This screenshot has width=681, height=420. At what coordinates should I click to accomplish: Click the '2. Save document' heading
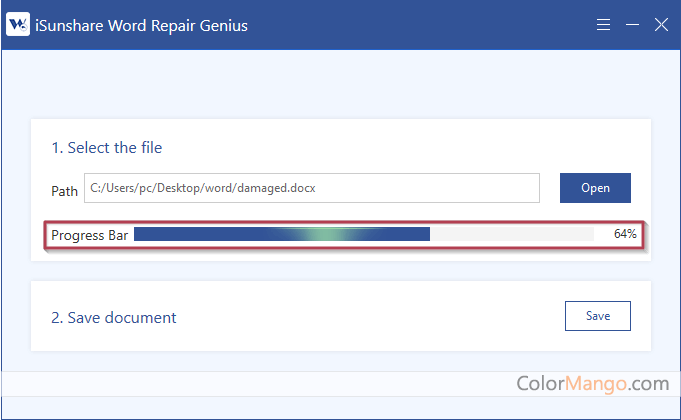click(114, 318)
